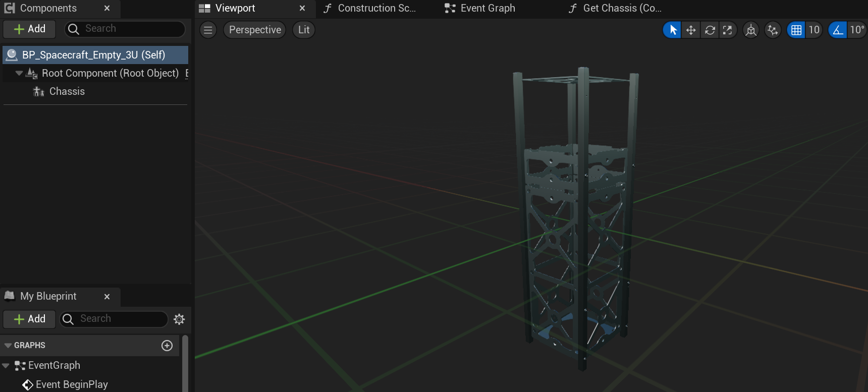The height and width of the screenshot is (392, 868).
Task: Open the surface snapping options
Action: (x=773, y=30)
